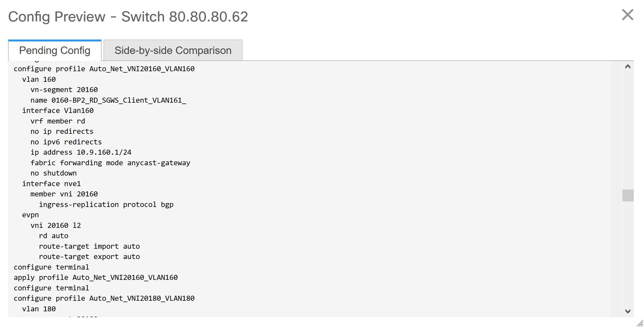Click the resize grip at dialog corner
The height and width of the screenshot is (328, 644).
640,324
